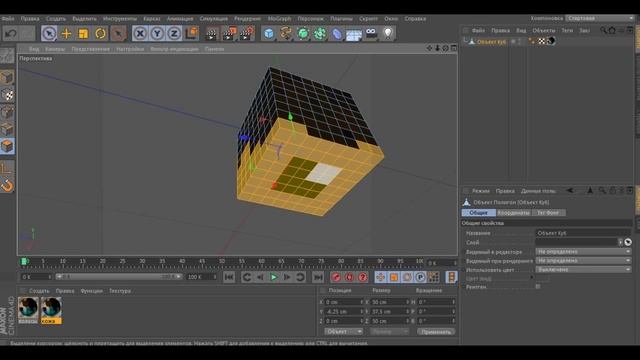640x360 pixels.
Task: Open the Объект coordinate mode dropdown
Action: coord(343,332)
